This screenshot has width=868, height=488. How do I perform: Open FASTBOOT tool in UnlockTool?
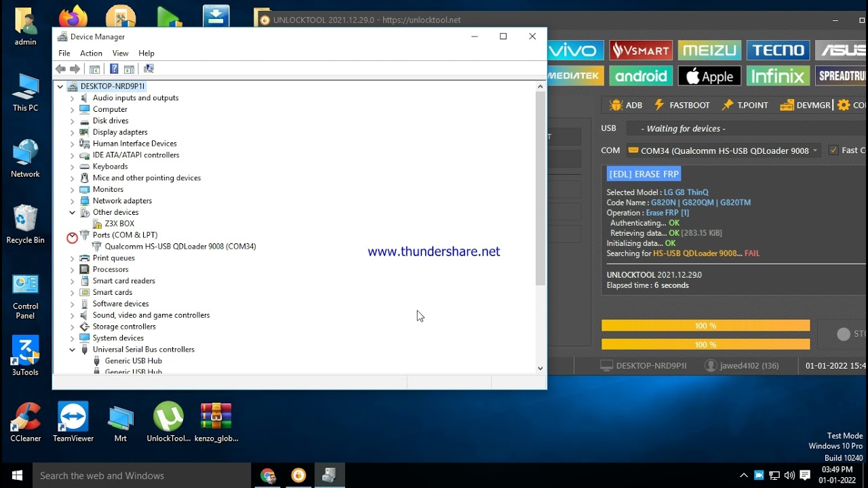tap(682, 105)
